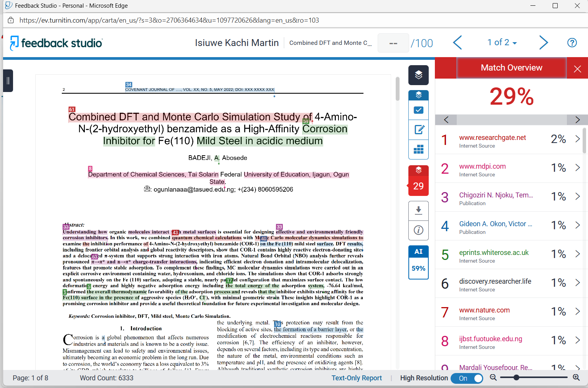Screen dimensions: 588x388
Task: Show submission info icon
Action: [418, 230]
